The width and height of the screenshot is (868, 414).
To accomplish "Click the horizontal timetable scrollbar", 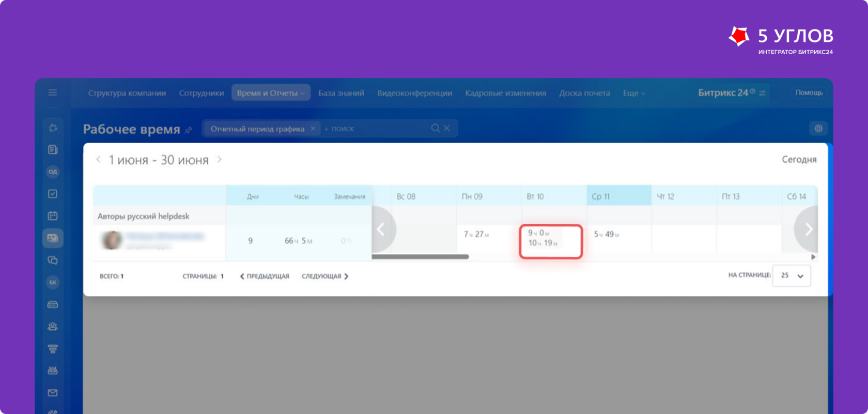I will click(x=421, y=257).
